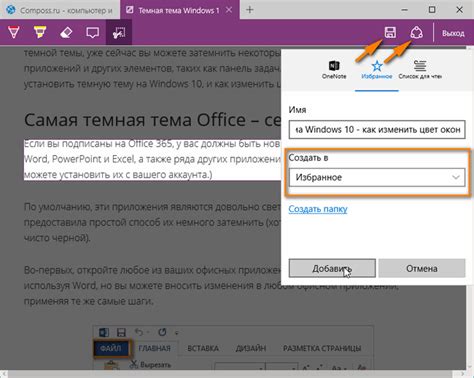Choose the Eraser tool
Viewport: 474px width, 378px height.
point(66,33)
